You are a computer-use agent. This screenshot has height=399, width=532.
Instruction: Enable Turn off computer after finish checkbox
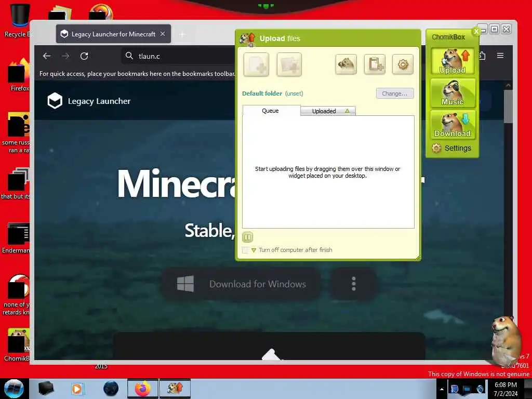point(245,250)
